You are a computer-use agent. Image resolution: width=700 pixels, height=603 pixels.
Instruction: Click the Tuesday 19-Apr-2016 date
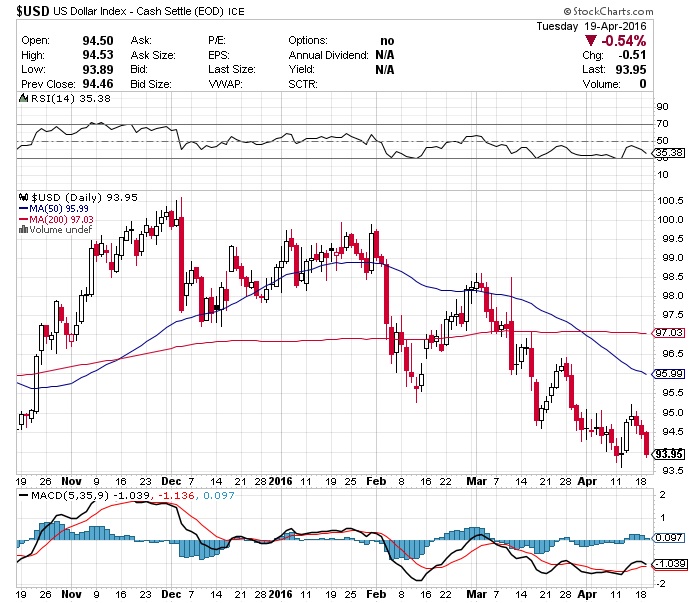pyautogui.click(x=591, y=26)
